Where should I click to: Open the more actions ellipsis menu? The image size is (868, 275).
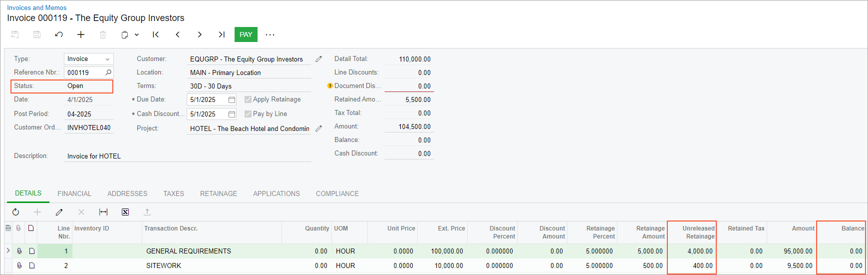pyautogui.click(x=270, y=34)
